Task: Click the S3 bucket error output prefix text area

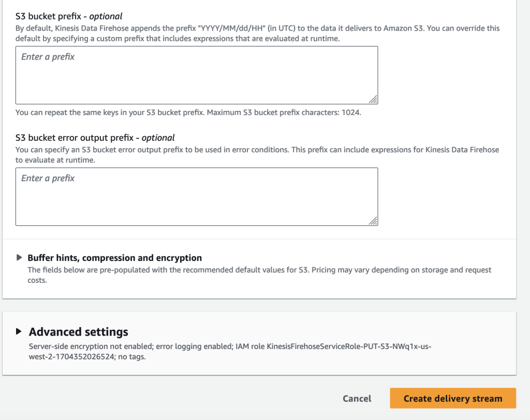Action: tap(197, 197)
